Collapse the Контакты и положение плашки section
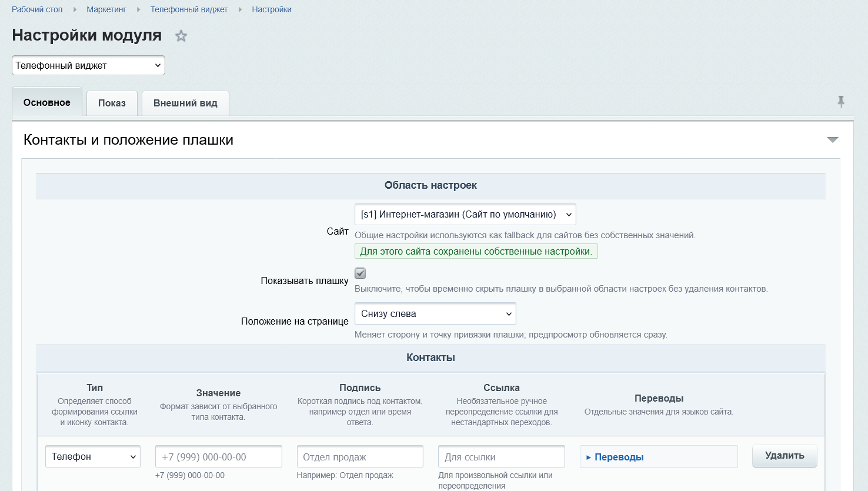 [833, 140]
